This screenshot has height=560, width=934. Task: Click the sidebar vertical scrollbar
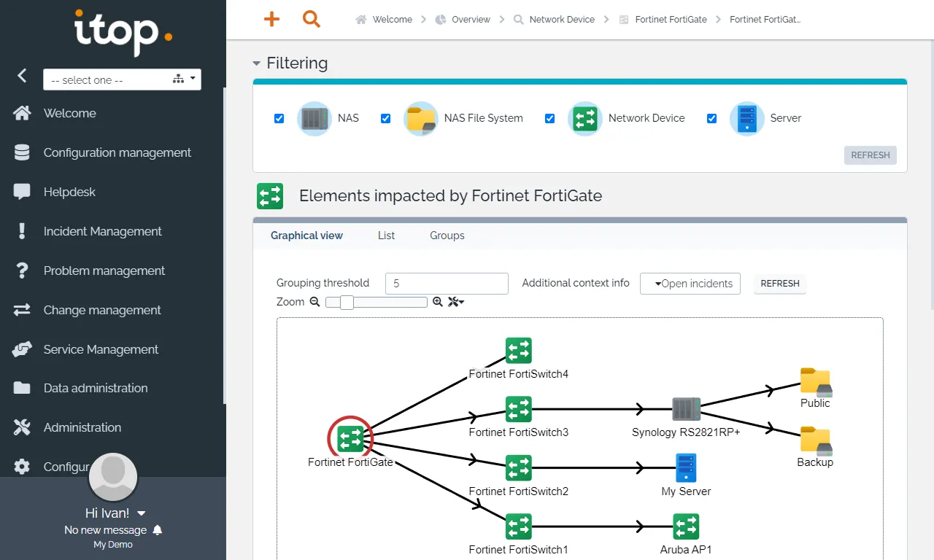pyautogui.click(x=224, y=244)
